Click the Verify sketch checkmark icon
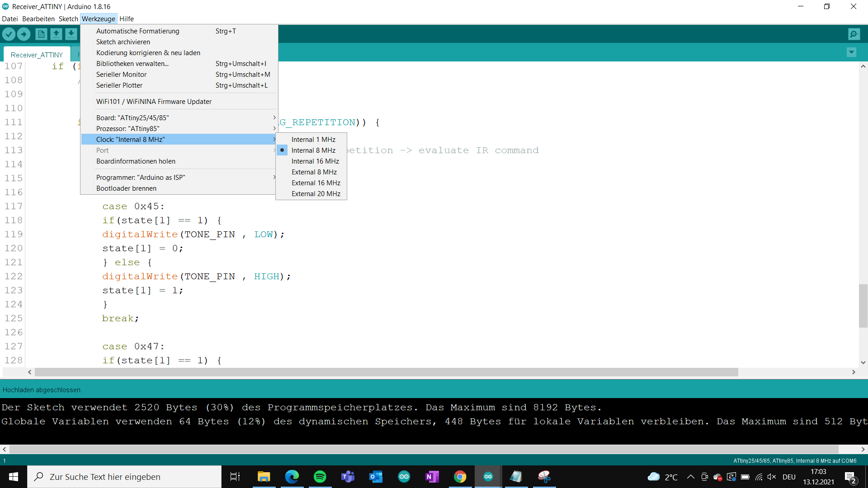Image resolution: width=868 pixels, height=488 pixels. [x=9, y=34]
